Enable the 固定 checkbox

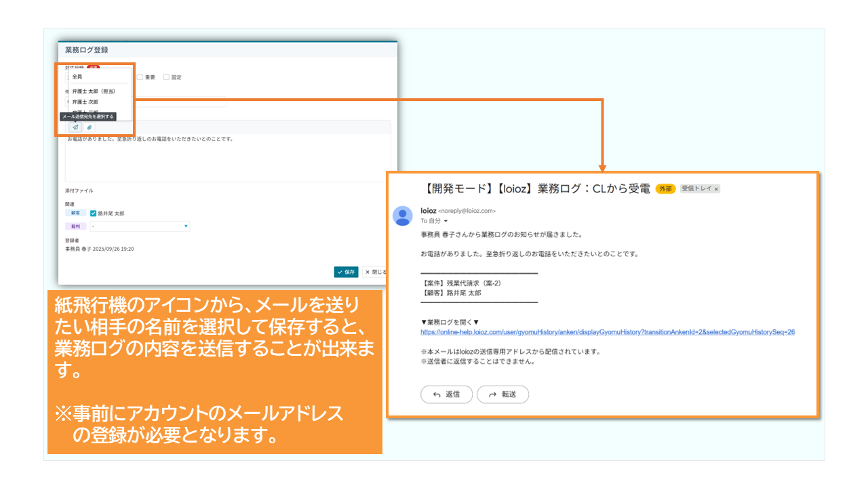tap(166, 77)
